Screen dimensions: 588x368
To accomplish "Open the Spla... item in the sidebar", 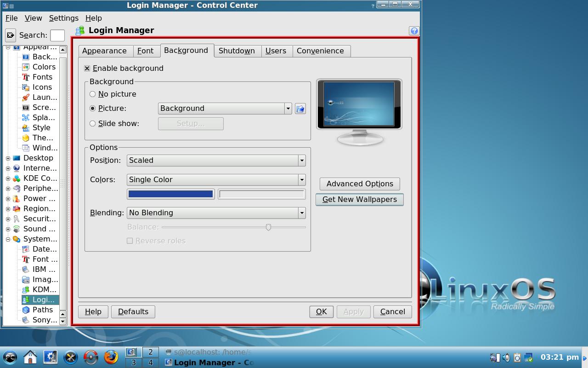I will click(x=39, y=117).
